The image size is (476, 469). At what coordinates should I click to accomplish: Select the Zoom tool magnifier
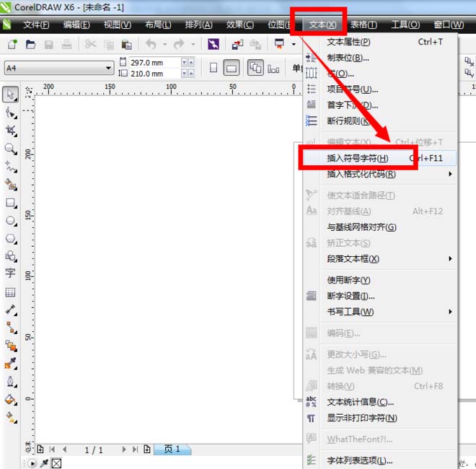click(x=11, y=149)
